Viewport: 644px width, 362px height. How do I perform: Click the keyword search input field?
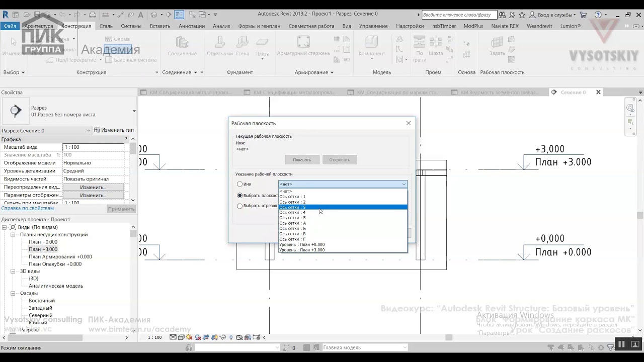click(x=459, y=15)
